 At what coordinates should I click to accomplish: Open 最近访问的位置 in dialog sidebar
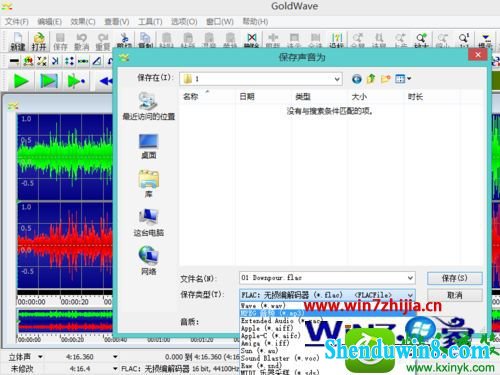pyautogui.click(x=149, y=106)
